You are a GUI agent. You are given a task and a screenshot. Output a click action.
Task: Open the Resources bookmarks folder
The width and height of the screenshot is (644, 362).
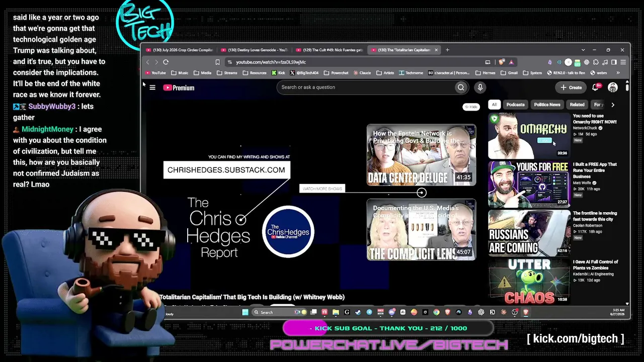tap(255, 73)
